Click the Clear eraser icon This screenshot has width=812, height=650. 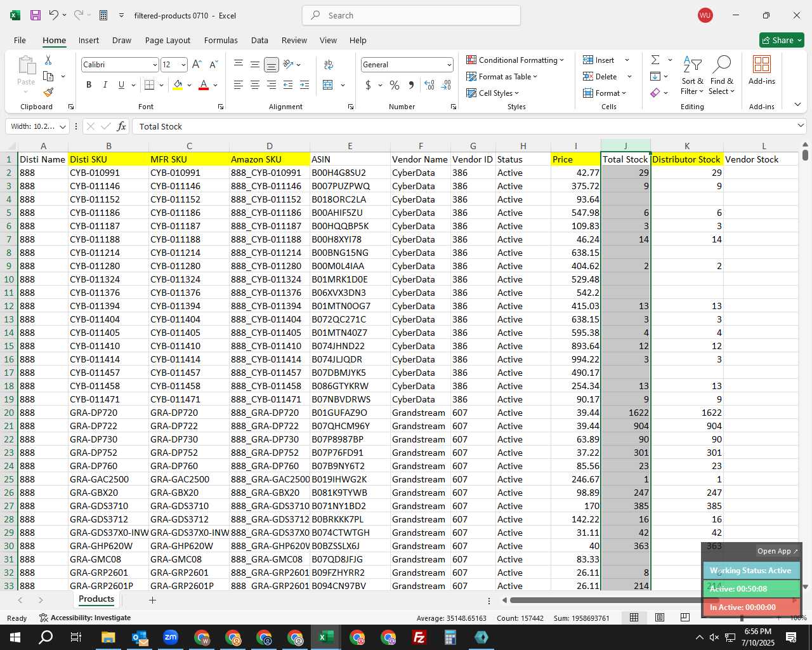point(655,93)
